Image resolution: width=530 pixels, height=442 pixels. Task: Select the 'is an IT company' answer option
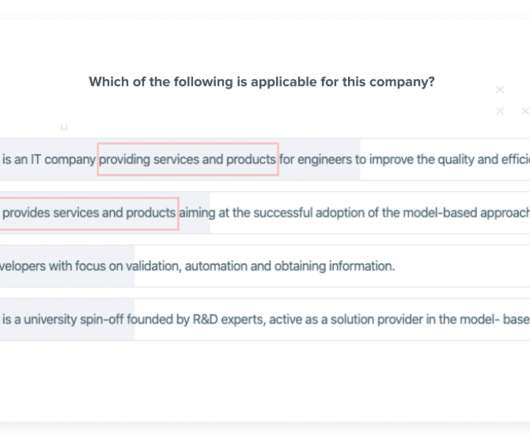coord(265,159)
